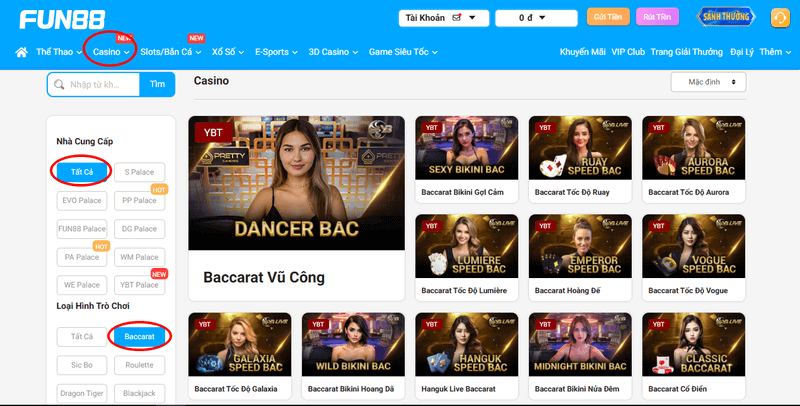
Task: Select Baccarat game type filter
Action: coord(139,337)
